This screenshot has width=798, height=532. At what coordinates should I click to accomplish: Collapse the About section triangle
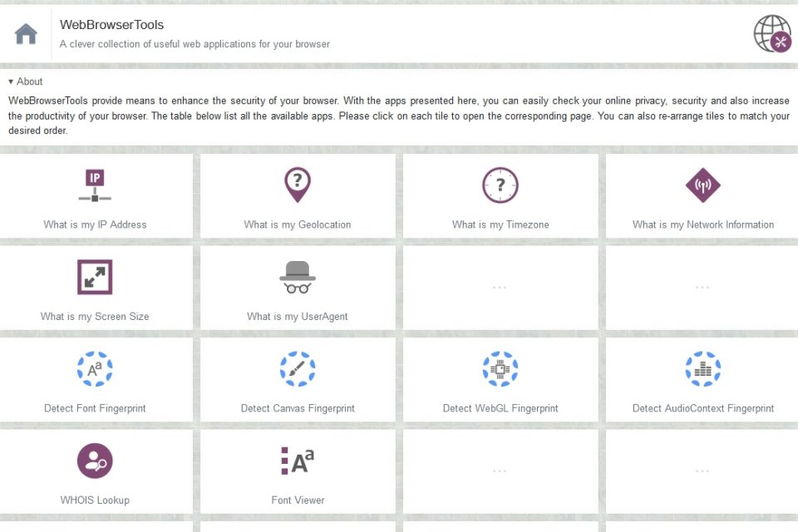click(x=11, y=81)
